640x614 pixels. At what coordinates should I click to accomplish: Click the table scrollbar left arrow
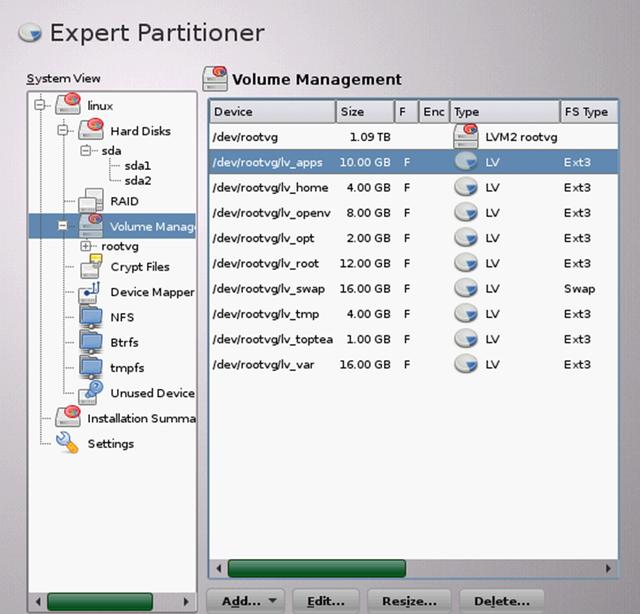point(219,568)
